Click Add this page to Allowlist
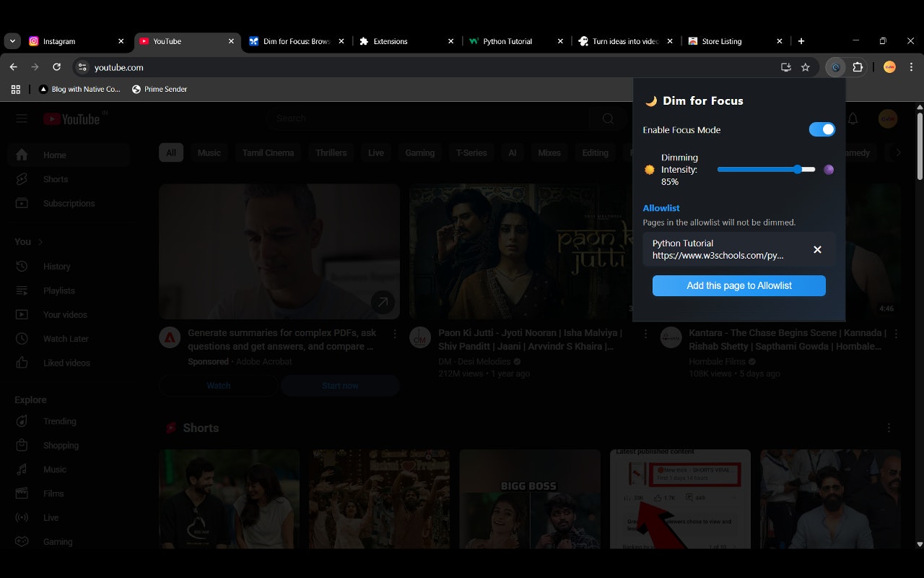Image resolution: width=924 pixels, height=578 pixels. pyautogui.click(x=739, y=285)
